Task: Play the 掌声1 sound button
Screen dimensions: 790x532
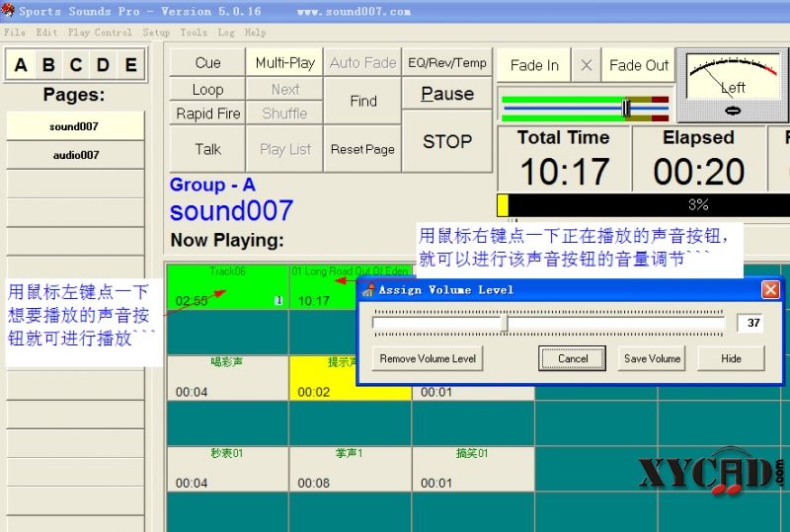Action: pyautogui.click(x=351, y=469)
